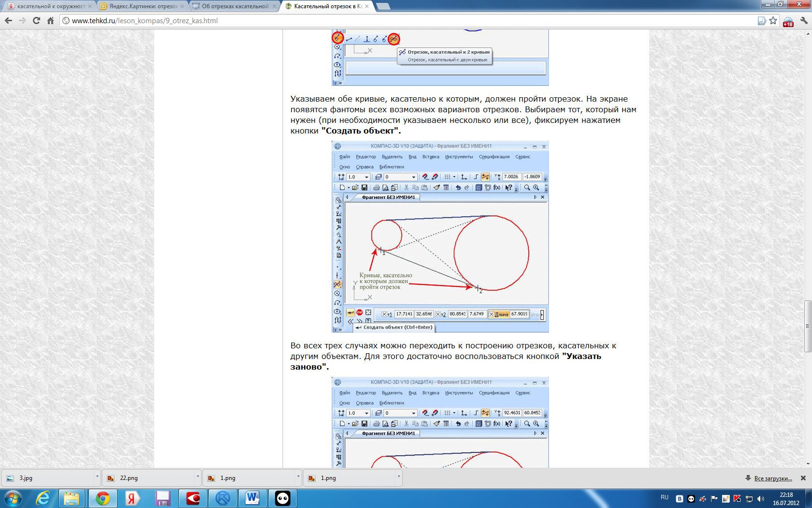Open Microsoft Word from the taskbar

(252, 498)
